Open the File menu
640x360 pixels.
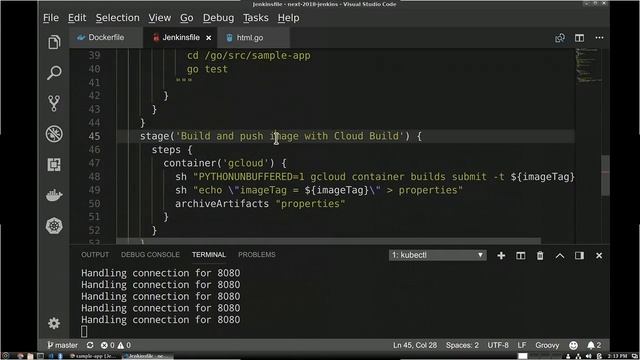[51, 18]
